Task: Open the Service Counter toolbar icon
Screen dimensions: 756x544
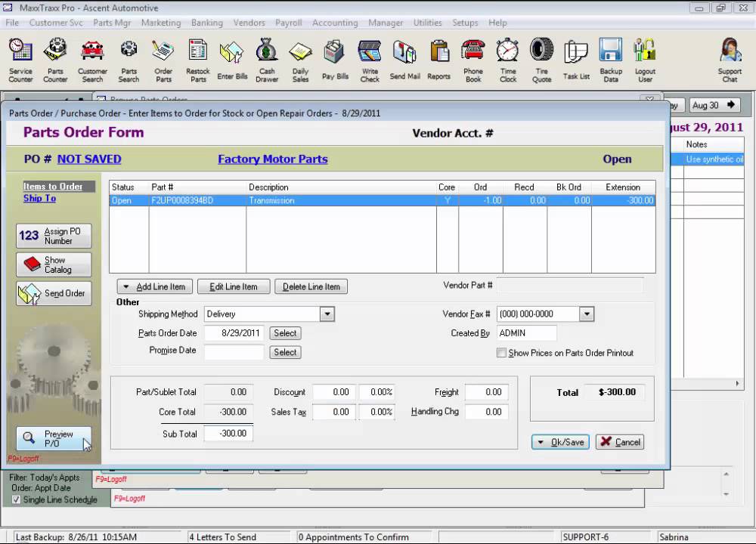Action: (x=20, y=60)
